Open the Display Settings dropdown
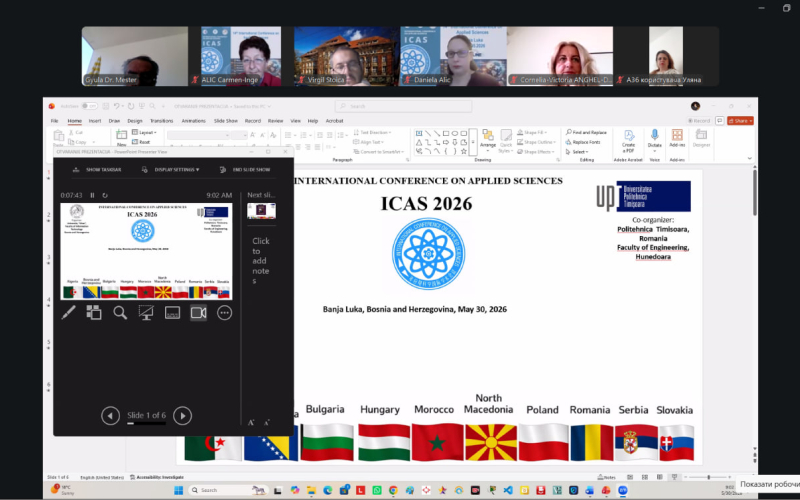 click(170, 169)
